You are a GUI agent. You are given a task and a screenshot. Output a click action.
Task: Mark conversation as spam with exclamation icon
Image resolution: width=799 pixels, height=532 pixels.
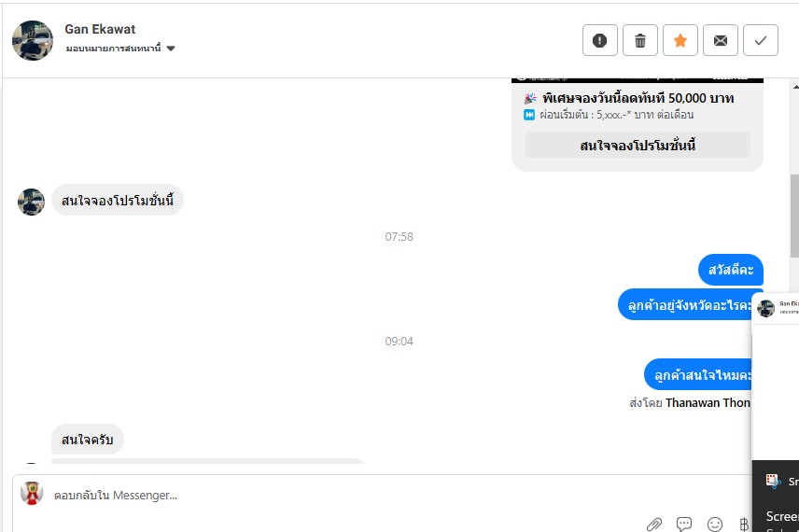coord(599,40)
